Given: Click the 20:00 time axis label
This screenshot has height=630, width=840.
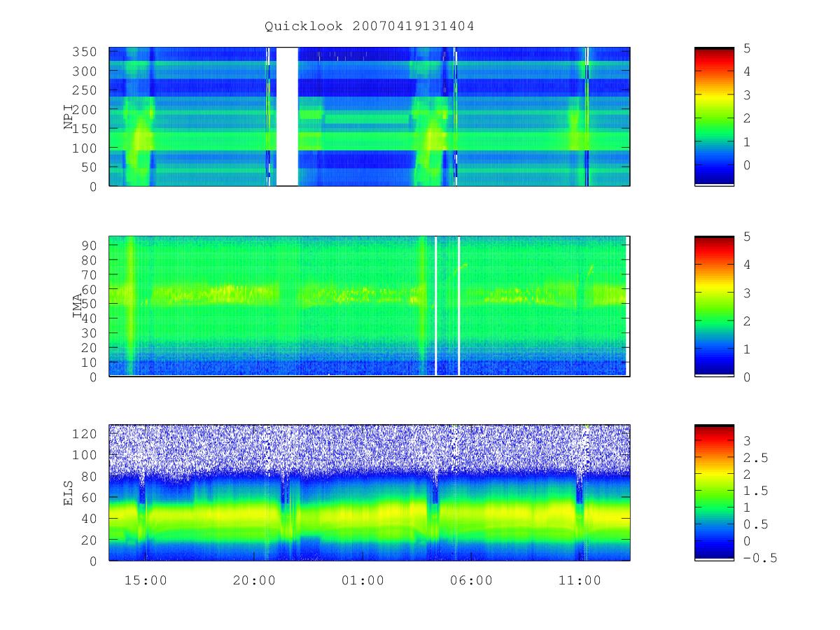Looking at the screenshot, I should (254, 580).
